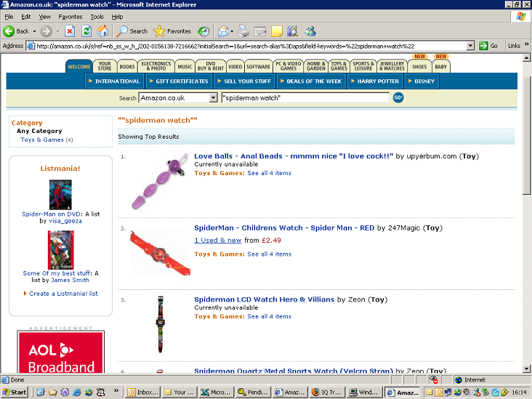Refresh the page with the green arrows icon

click(x=86, y=31)
